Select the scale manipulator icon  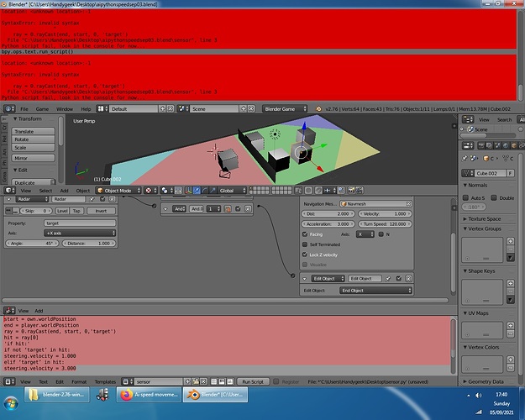pyautogui.click(x=213, y=191)
